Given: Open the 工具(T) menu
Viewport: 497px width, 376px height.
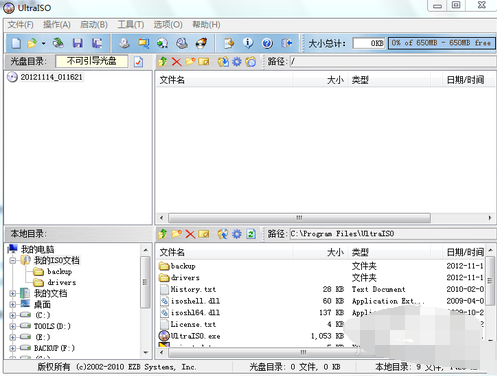Looking at the screenshot, I should coord(131,25).
